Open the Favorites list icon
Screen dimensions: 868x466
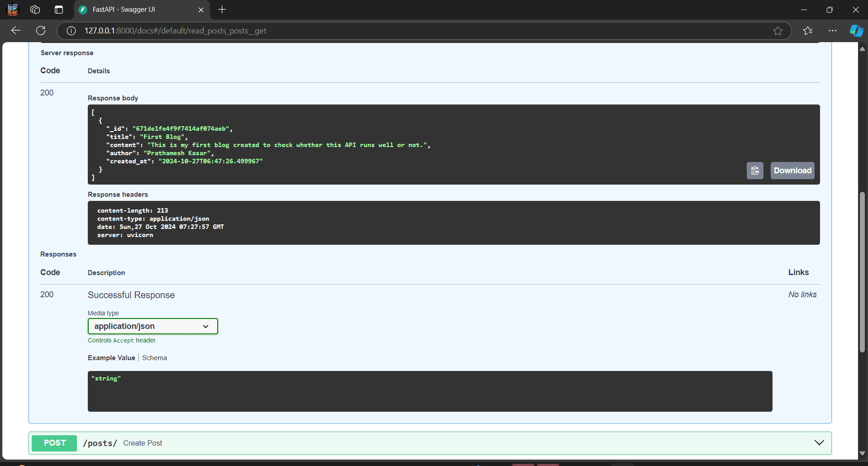tap(808, 31)
